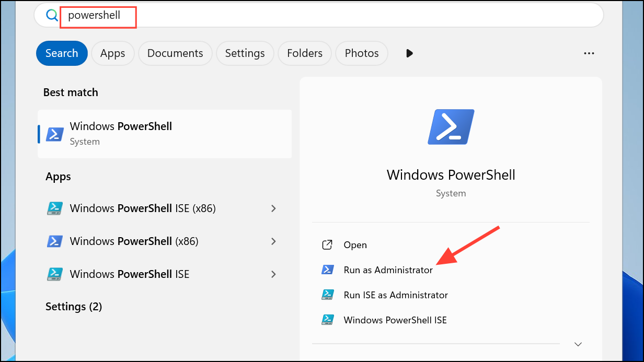Click the Windows PowerShell ISE icon in the preview pane actions
The image size is (644, 362).
pos(327,320)
